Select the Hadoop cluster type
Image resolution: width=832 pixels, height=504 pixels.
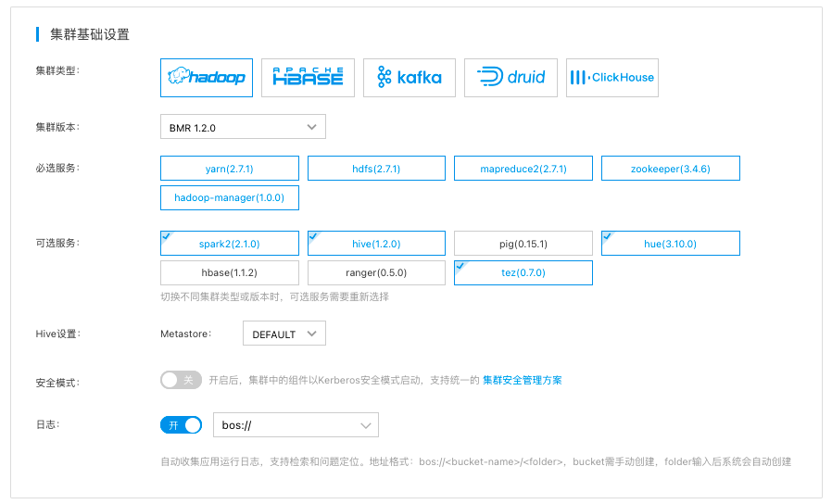[x=207, y=78]
